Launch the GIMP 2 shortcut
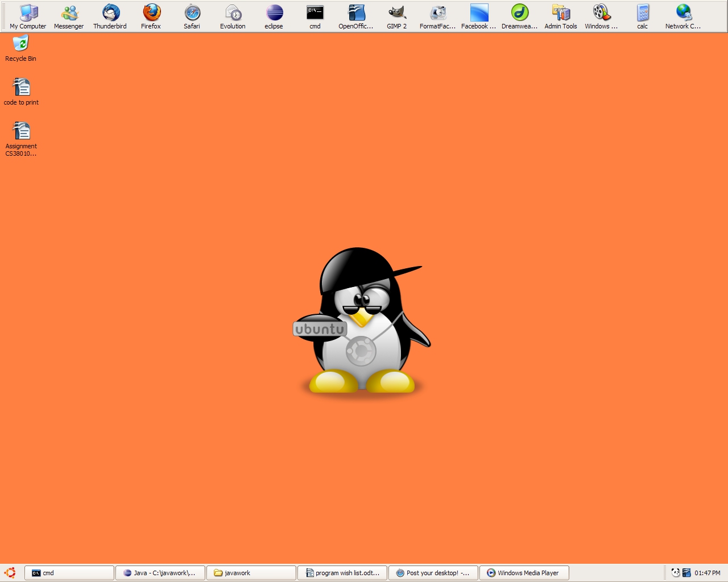Image resolution: width=728 pixels, height=582 pixels. 397,16
